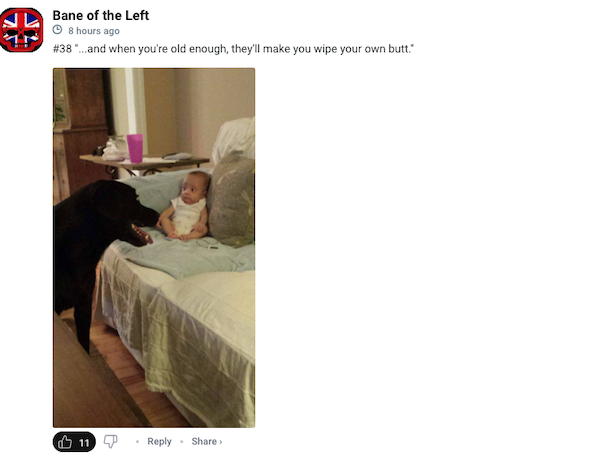Click the Union Jack skull avatar
600x458 pixels.
[21, 30]
